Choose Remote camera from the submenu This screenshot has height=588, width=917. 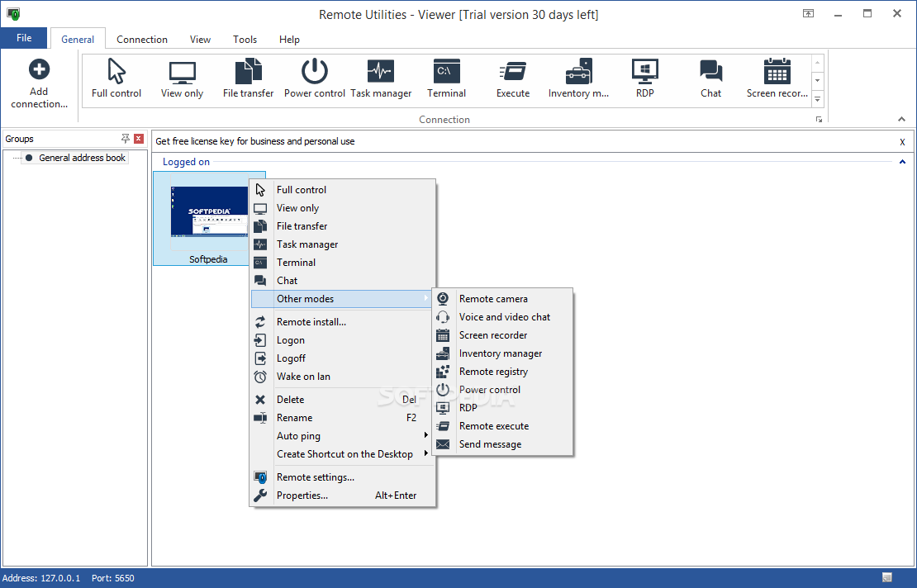(502, 299)
